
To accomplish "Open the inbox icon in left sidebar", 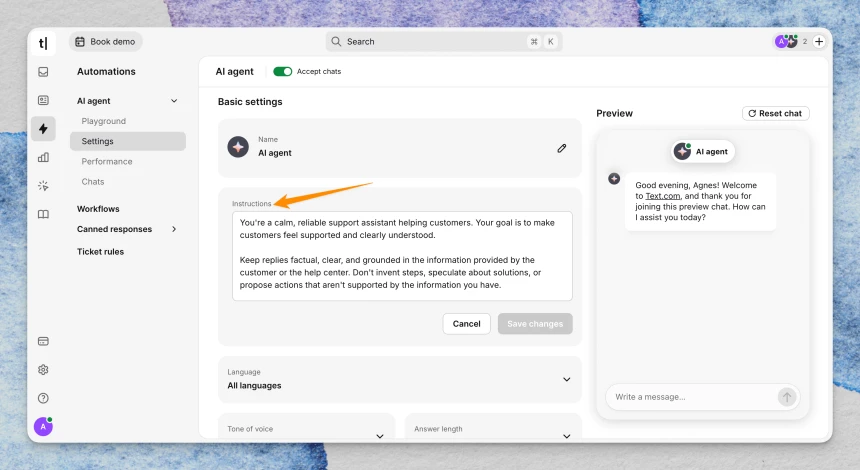I will click(43, 72).
